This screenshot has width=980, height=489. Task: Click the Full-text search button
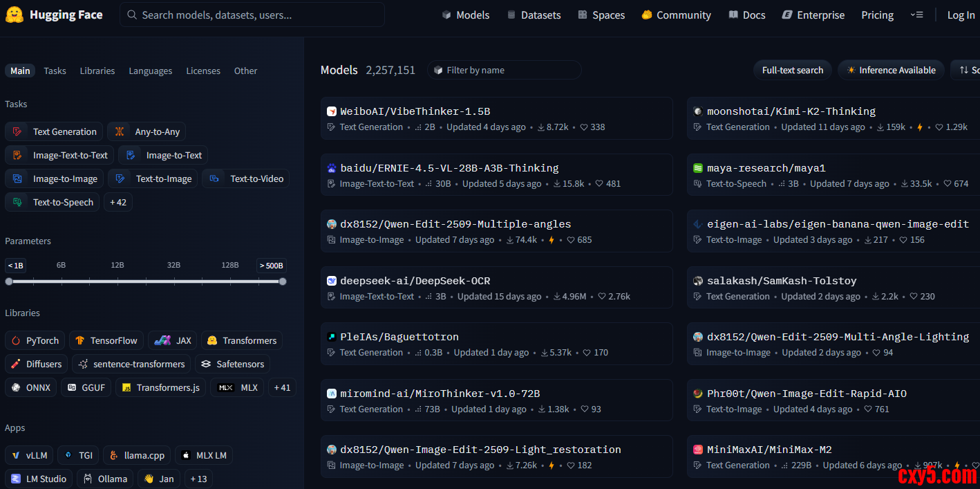tap(792, 70)
